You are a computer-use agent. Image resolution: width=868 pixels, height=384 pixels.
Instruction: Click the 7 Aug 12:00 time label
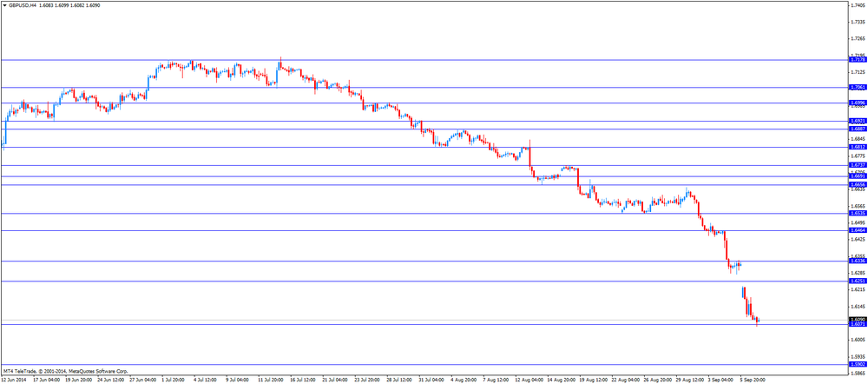click(495, 381)
